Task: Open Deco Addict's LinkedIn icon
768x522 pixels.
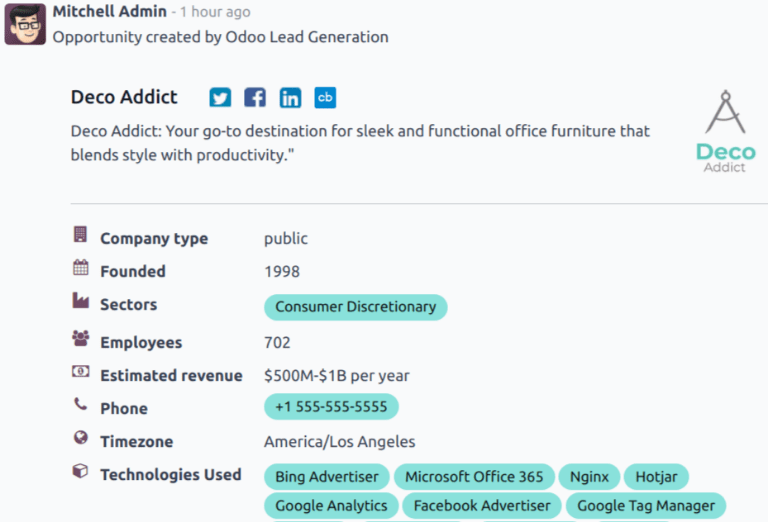Action: click(x=290, y=98)
